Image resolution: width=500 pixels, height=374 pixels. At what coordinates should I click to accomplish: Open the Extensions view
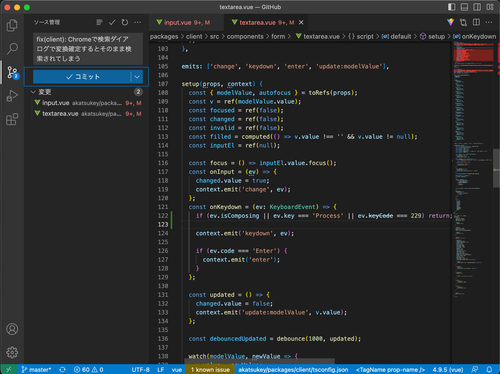tap(12, 119)
